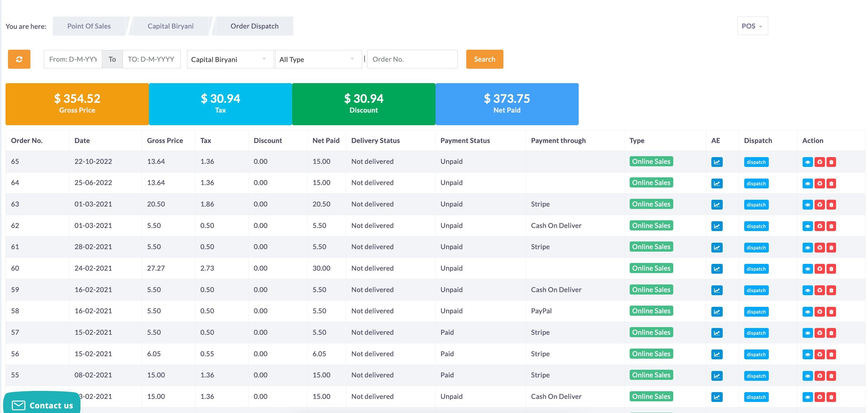Image resolution: width=868 pixels, height=413 pixels.
Task: Click the eye icon for order 57
Action: point(807,333)
